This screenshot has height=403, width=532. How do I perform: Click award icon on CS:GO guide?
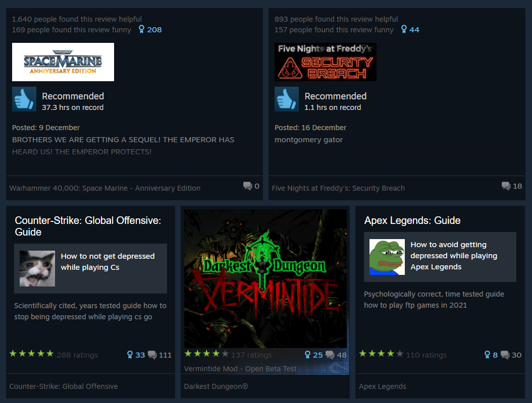pos(130,355)
